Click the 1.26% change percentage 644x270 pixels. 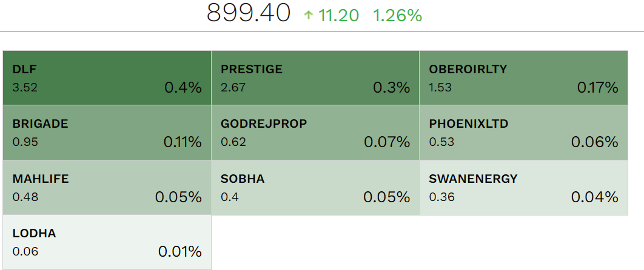click(x=397, y=16)
